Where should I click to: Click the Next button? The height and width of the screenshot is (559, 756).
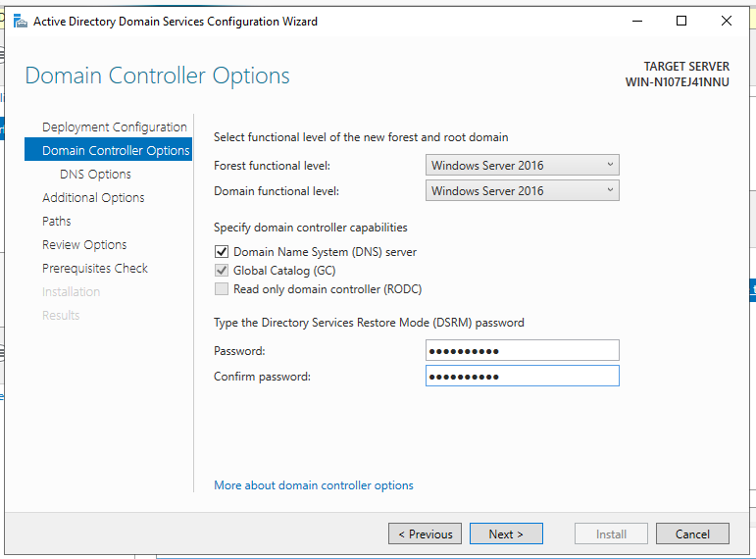(506, 534)
